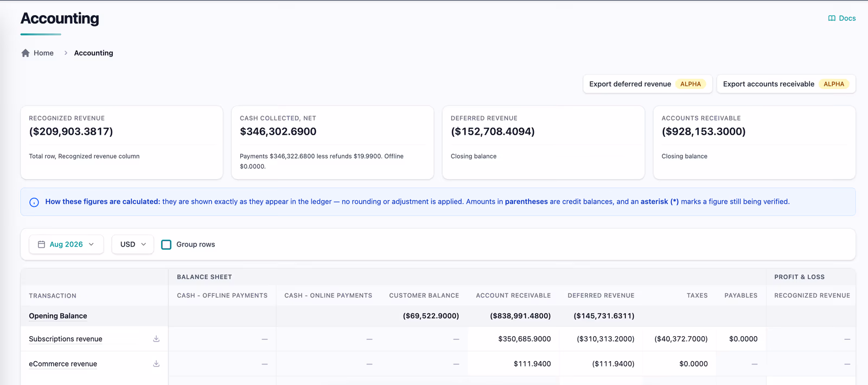Click the $0.0000 payables cell for Subscriptions

743,339
